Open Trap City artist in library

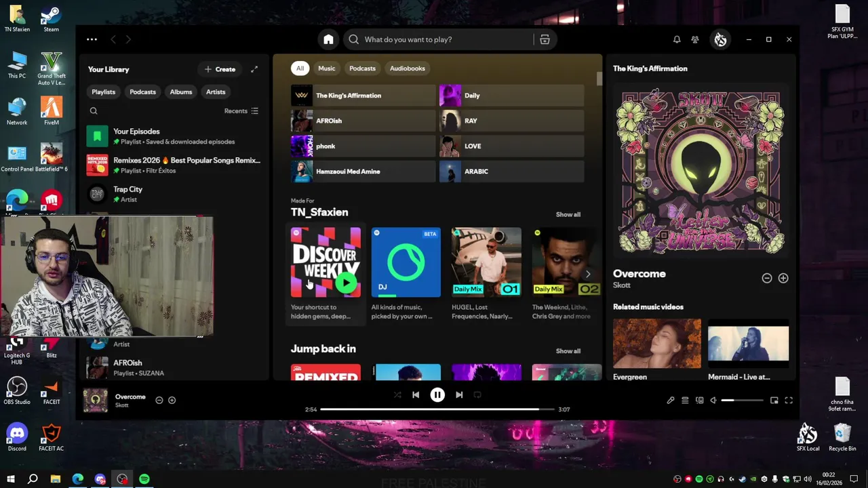174,195
